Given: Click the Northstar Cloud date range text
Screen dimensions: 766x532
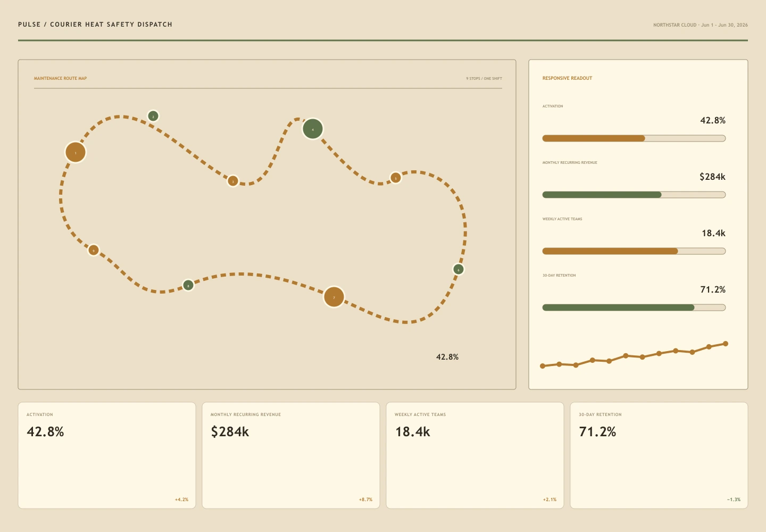Looking at the screenshot, I should [701, 25].
